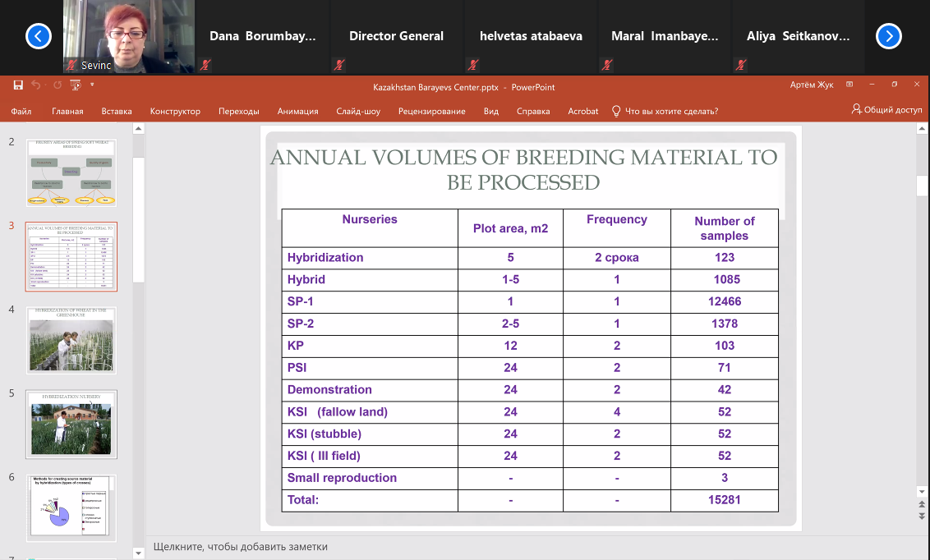
Task: Select Sevinc's video tile
Action: [x=129, y=36]
